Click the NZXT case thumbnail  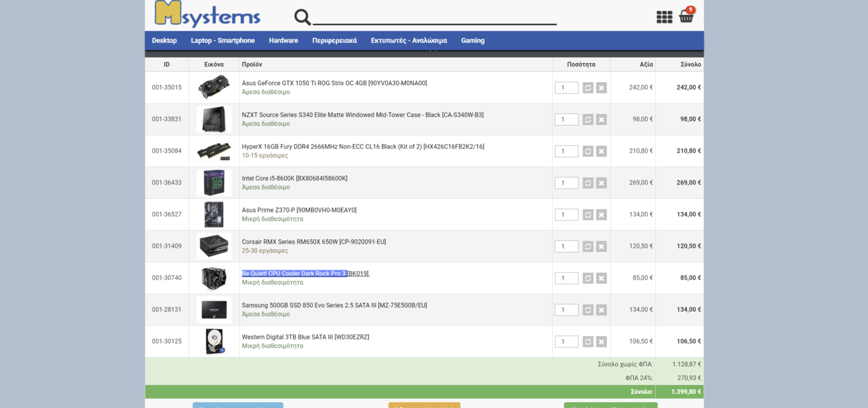click(x=214, y=119)
